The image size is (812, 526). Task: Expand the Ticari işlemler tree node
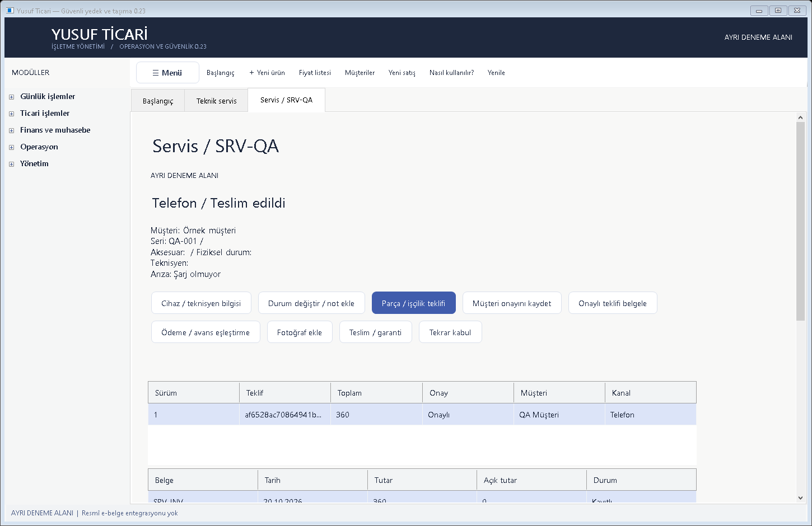click(11, 114)
